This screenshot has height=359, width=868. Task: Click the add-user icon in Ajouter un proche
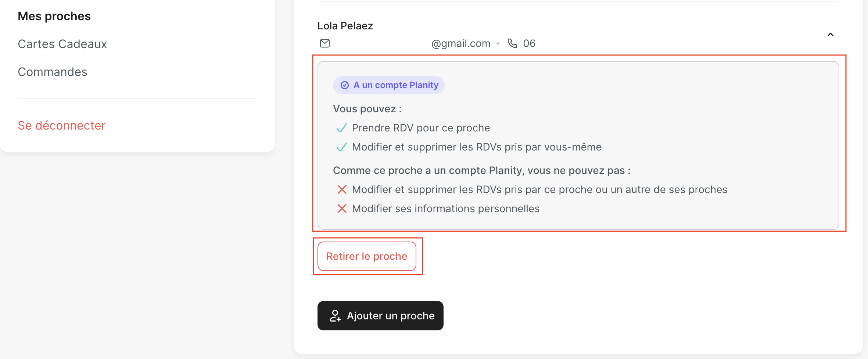pyautogui.click(x=335, y=316)
